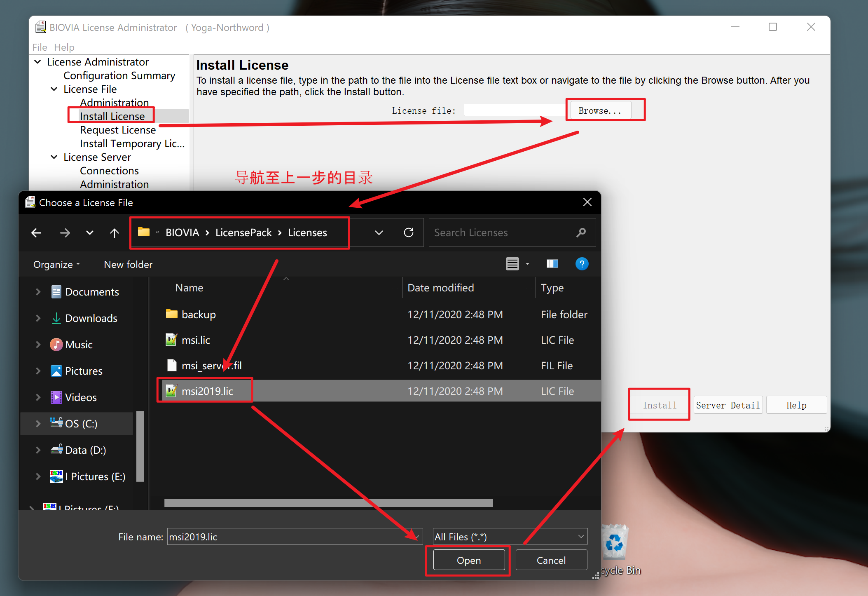This screenshot has width=868, height=596.
Task: Select Install Temporary Lic... tree item
Action: coord(132,143)
